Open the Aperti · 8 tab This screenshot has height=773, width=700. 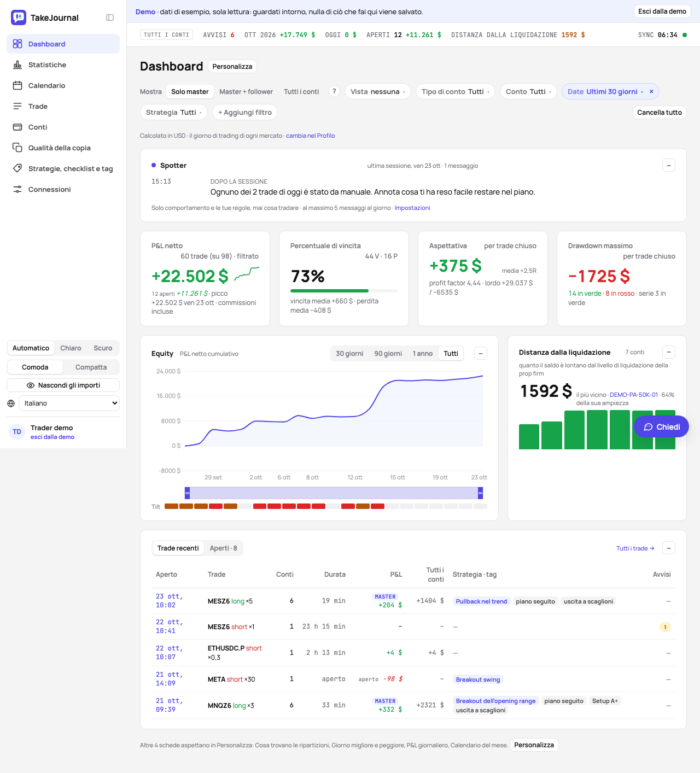(x=224, y=548)
